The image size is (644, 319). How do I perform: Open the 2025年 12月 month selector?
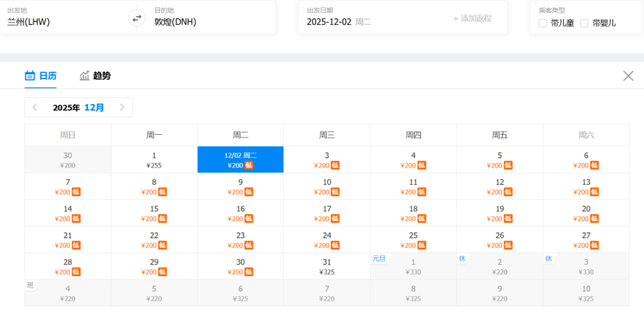[78, 107]
